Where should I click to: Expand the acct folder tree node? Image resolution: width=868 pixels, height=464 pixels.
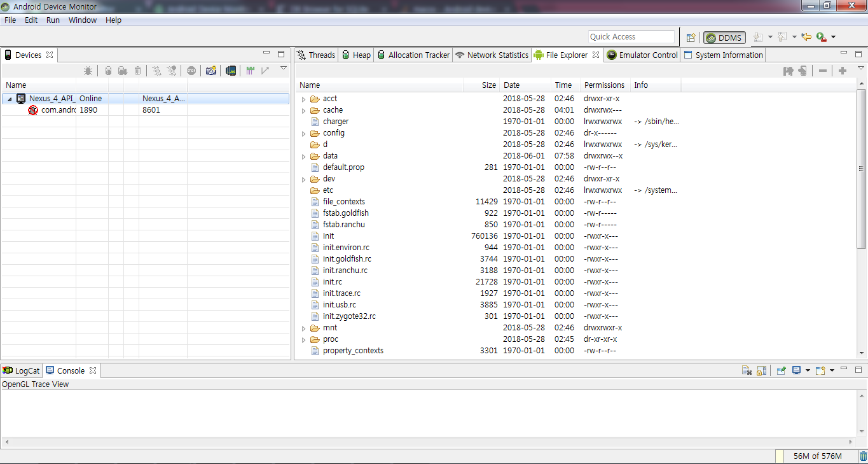[304, 99]
